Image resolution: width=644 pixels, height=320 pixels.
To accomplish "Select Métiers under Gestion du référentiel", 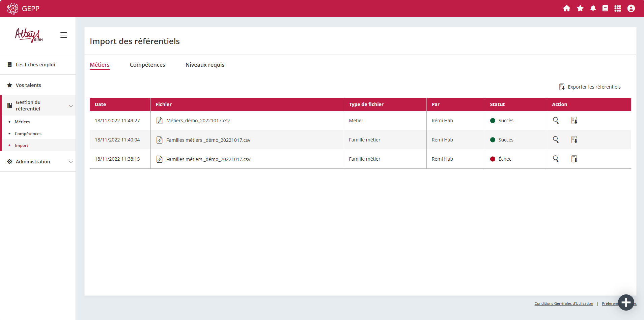I will [x=22, y=122].
